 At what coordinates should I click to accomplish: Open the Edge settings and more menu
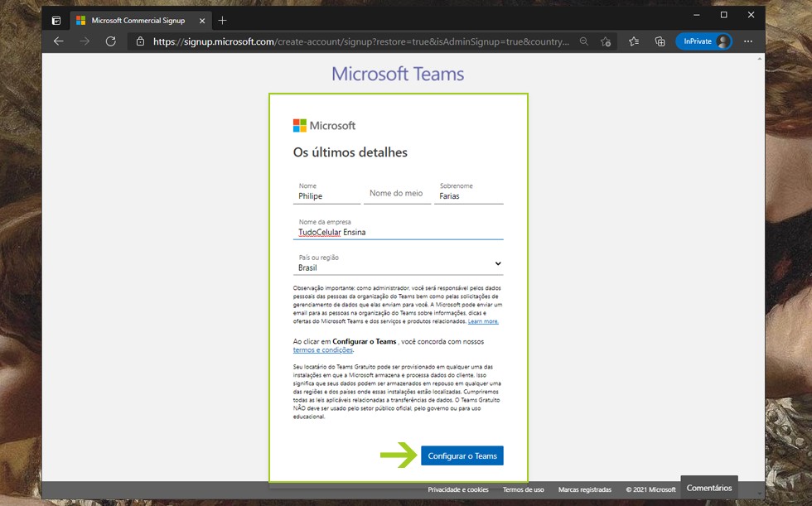pyautogui.click(x=748, y=41)
